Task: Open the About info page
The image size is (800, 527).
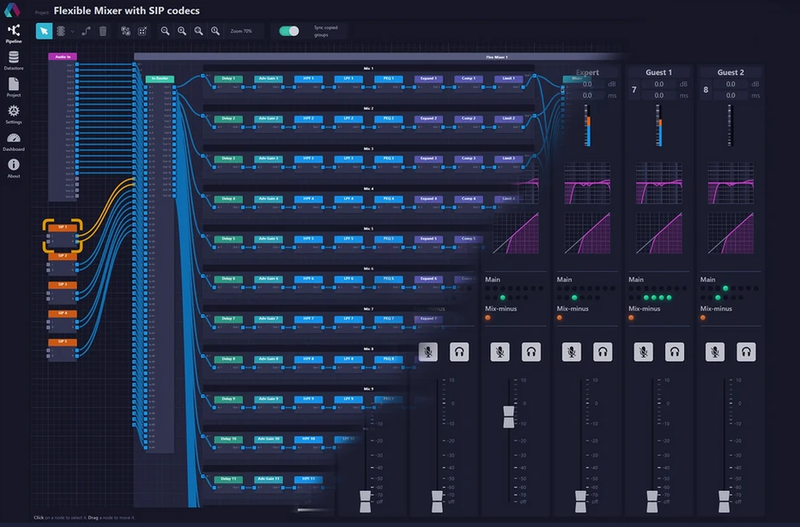Action: (14, 167)
